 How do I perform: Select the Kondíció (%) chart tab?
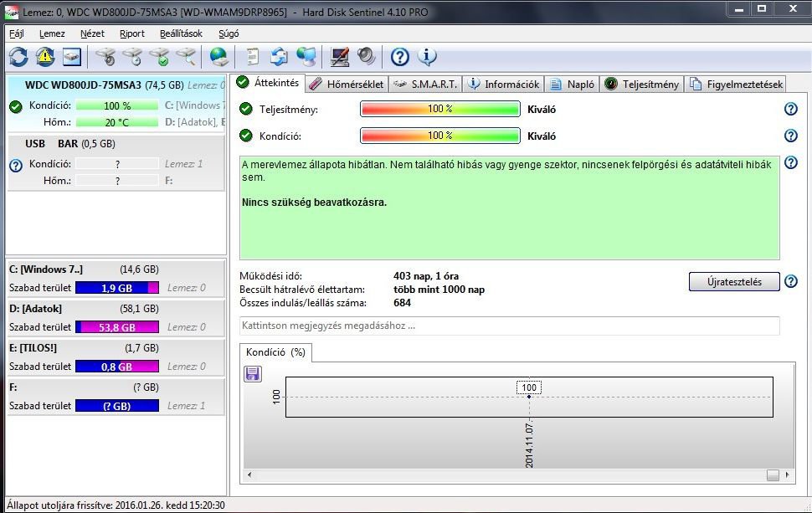[275, 352]
